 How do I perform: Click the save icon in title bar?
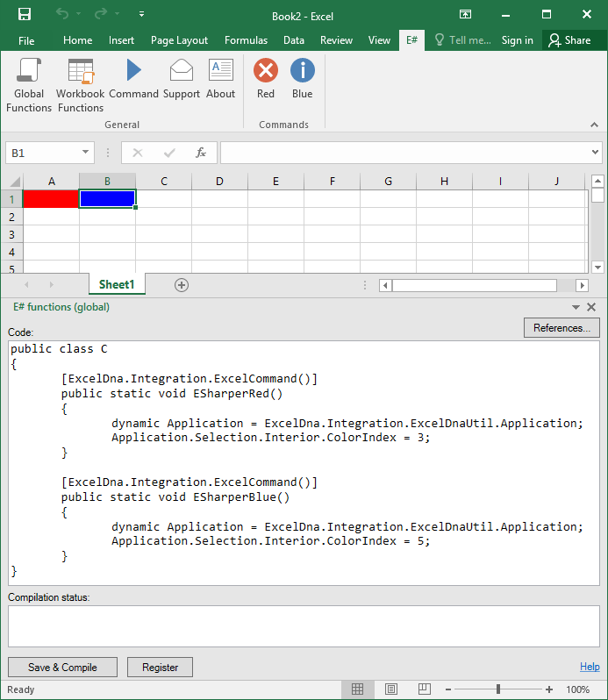(25, 15)
